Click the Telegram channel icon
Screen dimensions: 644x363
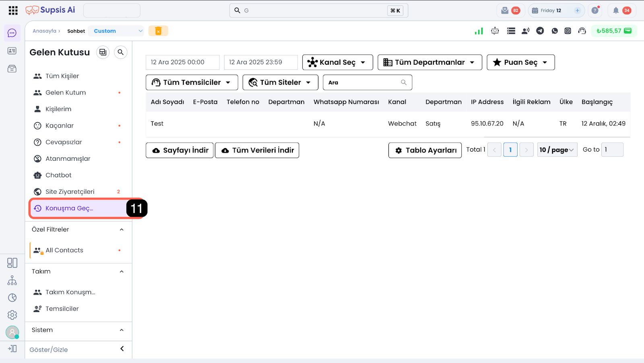pyautogui.click(x=540, y=31)
